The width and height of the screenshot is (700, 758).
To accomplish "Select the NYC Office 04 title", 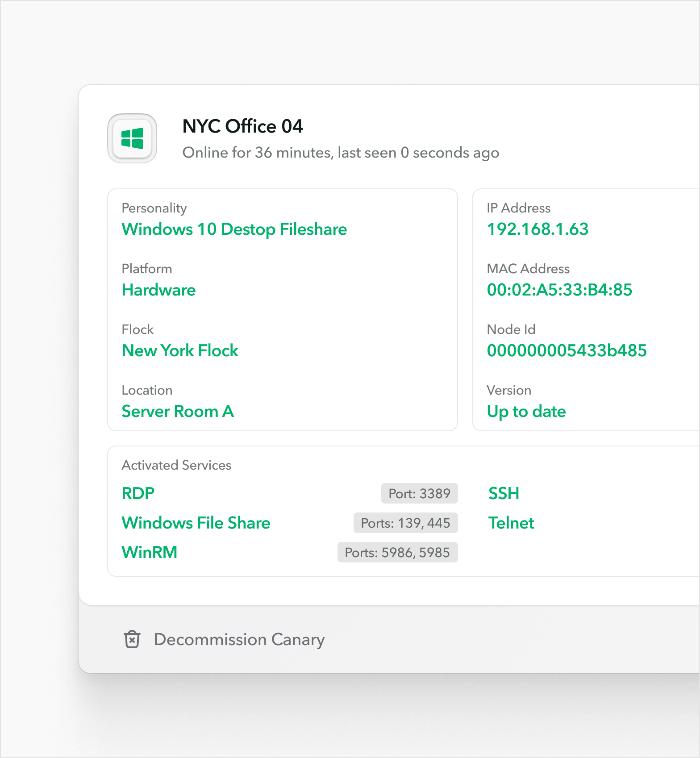I will [x=243, y=126].
